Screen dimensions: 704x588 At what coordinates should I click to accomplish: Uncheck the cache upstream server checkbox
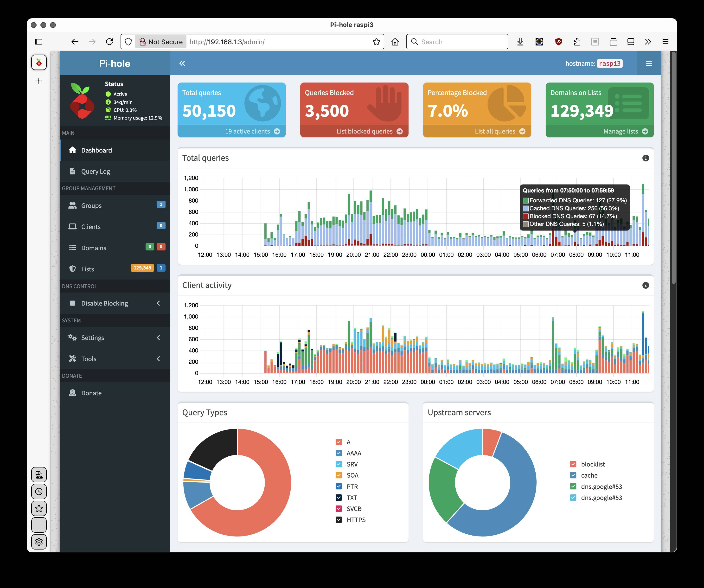tap(573, 475)
